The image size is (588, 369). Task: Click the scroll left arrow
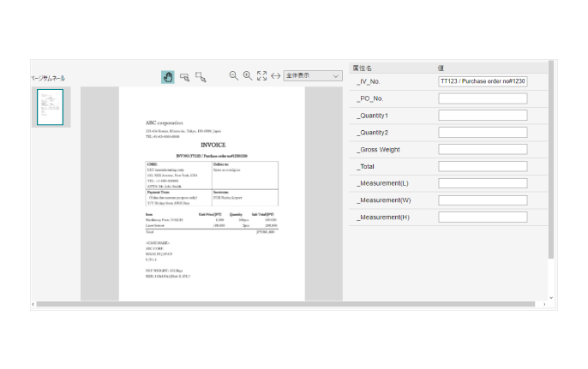(x=33, y=304)
